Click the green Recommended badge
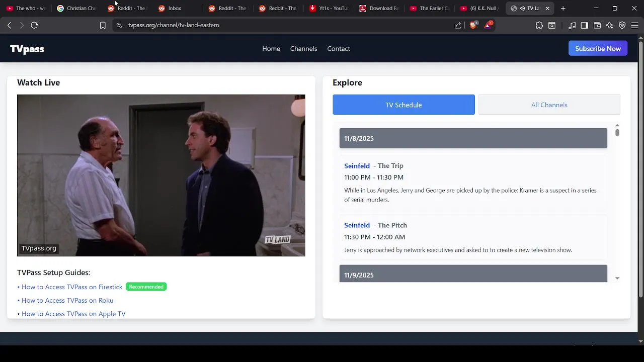This screenshot has height=362, width=644. point(146,287)
